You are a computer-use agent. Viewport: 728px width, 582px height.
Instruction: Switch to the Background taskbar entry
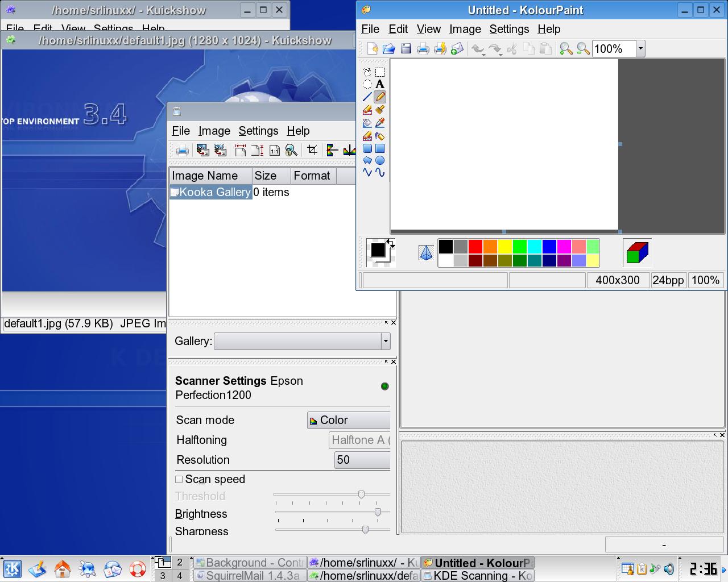coord(249,563)
